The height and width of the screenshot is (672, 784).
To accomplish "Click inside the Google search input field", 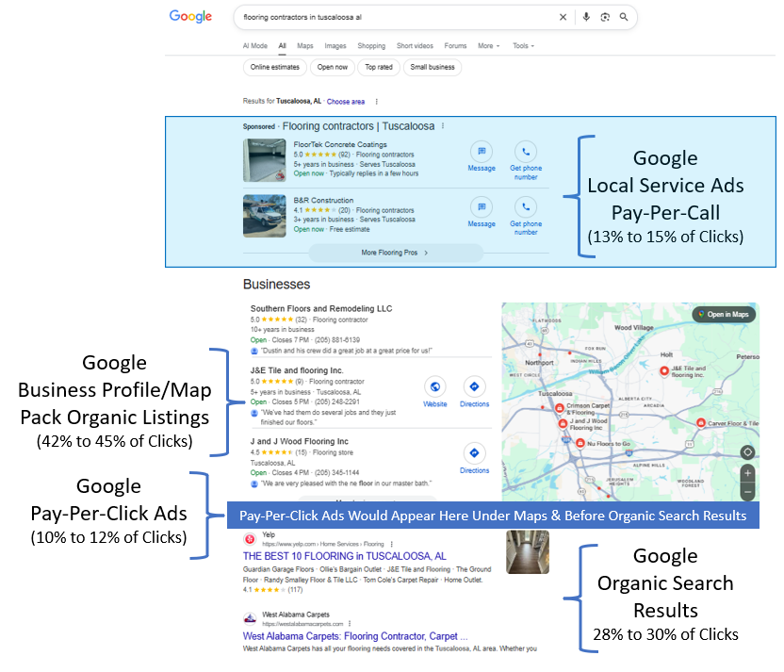I will (x=396, y=17).
